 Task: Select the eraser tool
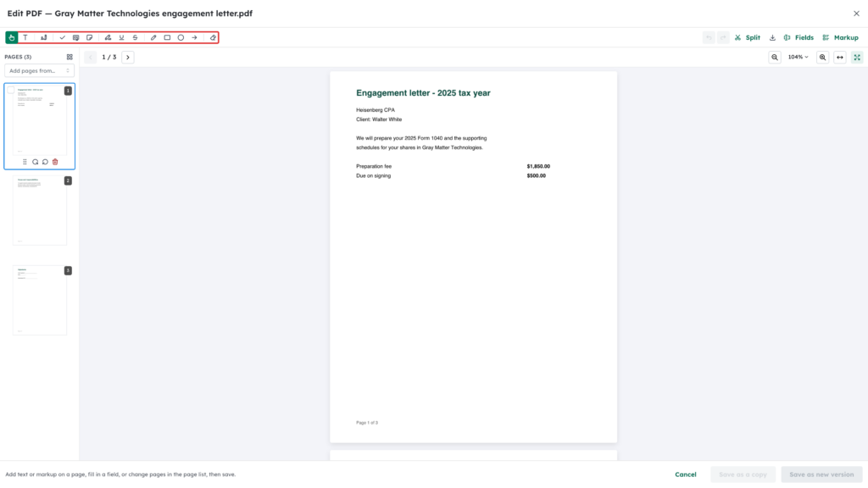[213, 37]
